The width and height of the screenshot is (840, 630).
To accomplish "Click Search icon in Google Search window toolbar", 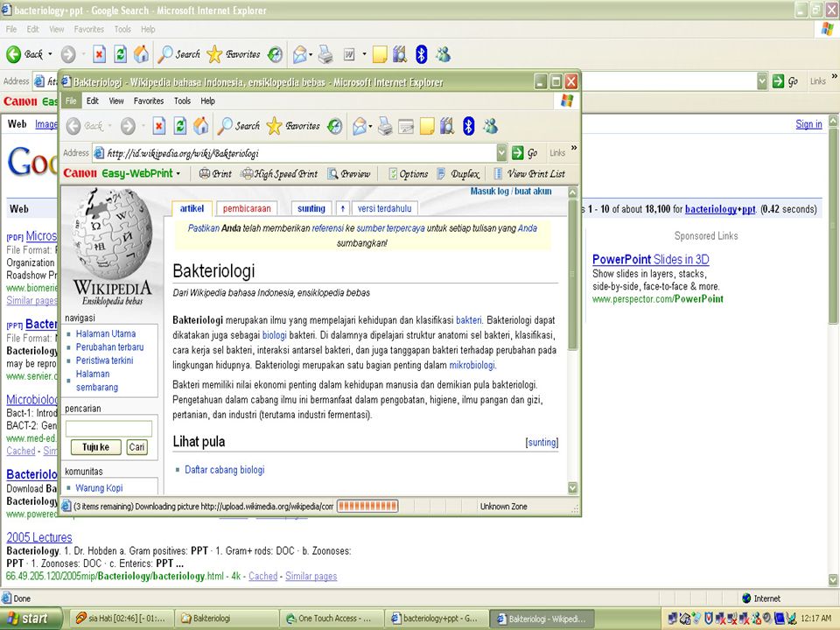I will (x=178, y=54).
